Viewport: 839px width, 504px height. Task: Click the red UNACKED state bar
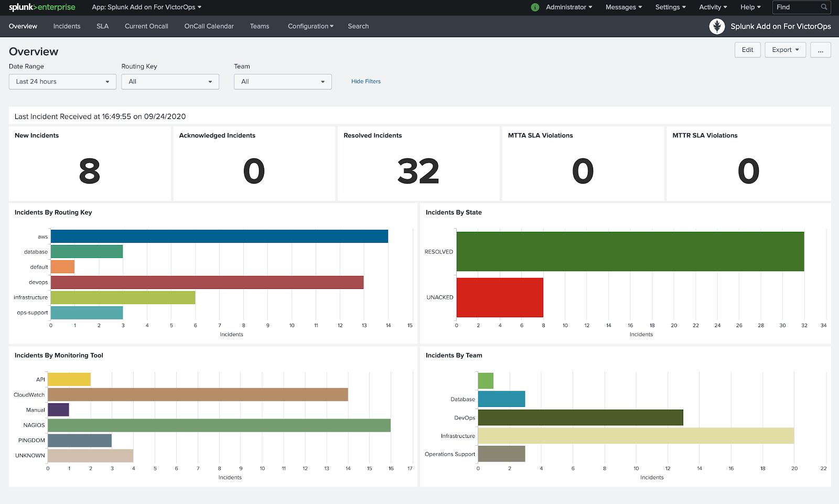coord(500,297)
